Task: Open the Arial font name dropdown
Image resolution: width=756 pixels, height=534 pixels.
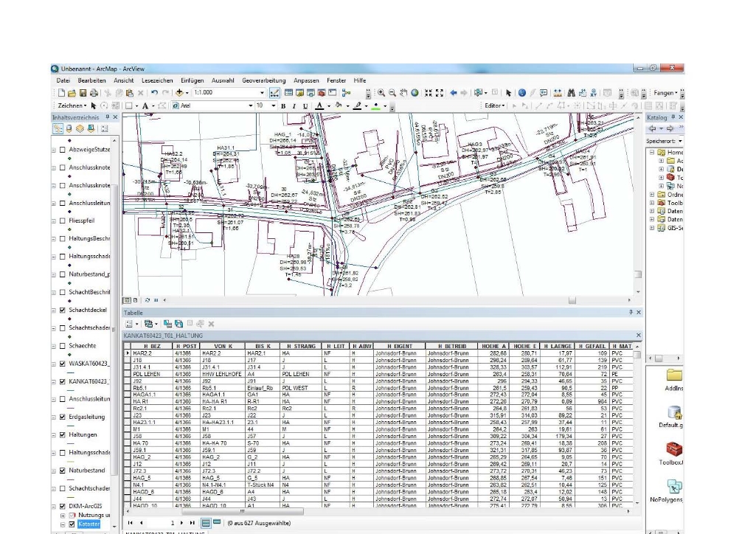Action: [x=250, y=105]
